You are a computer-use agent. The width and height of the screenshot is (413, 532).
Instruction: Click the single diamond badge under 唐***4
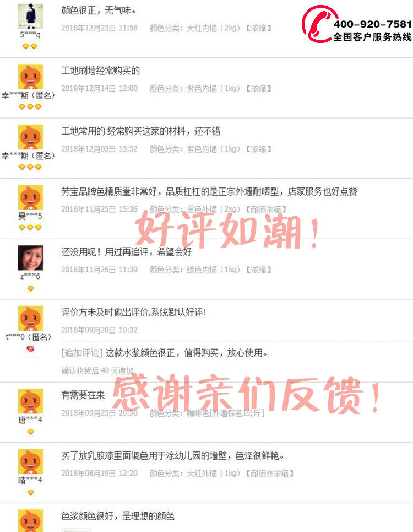pos(30,432)
